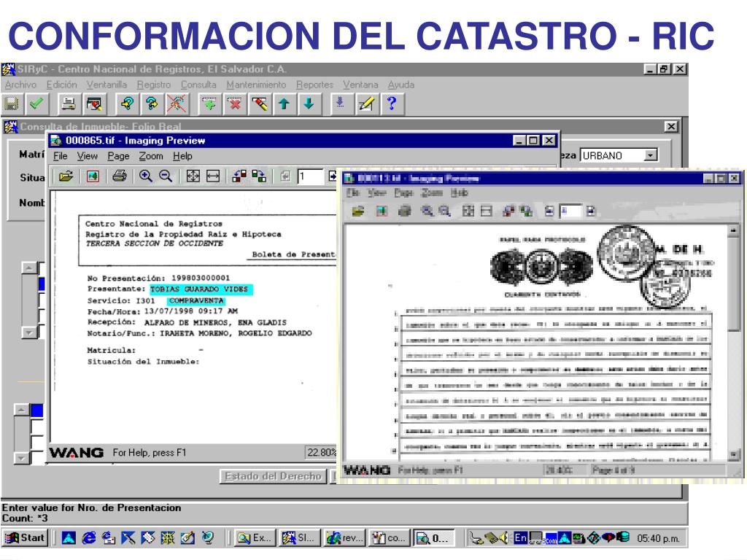
Task: Open the File menu in 000865.tif preview
Action: 60,156
